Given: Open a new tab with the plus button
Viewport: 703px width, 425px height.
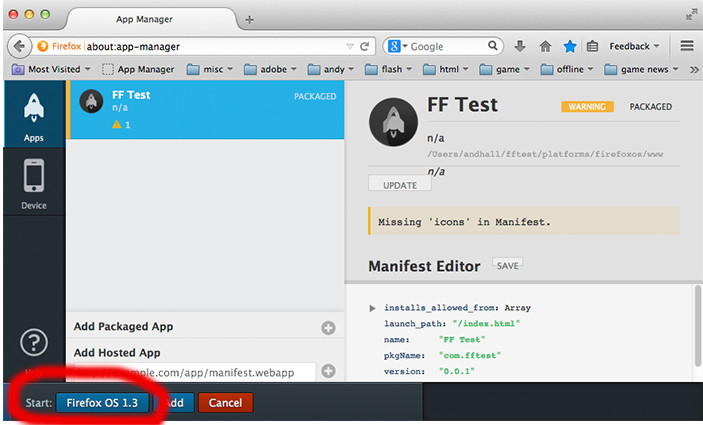Looking at the screenshot, I should pos(249,20).
